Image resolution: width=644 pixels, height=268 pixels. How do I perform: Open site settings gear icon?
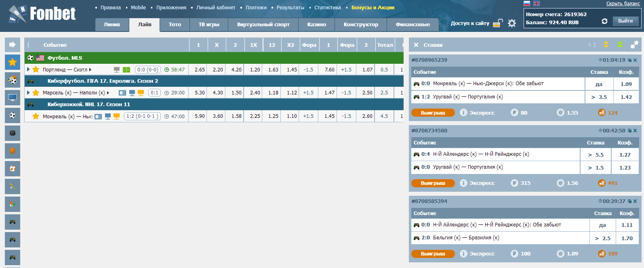point(512,23)
